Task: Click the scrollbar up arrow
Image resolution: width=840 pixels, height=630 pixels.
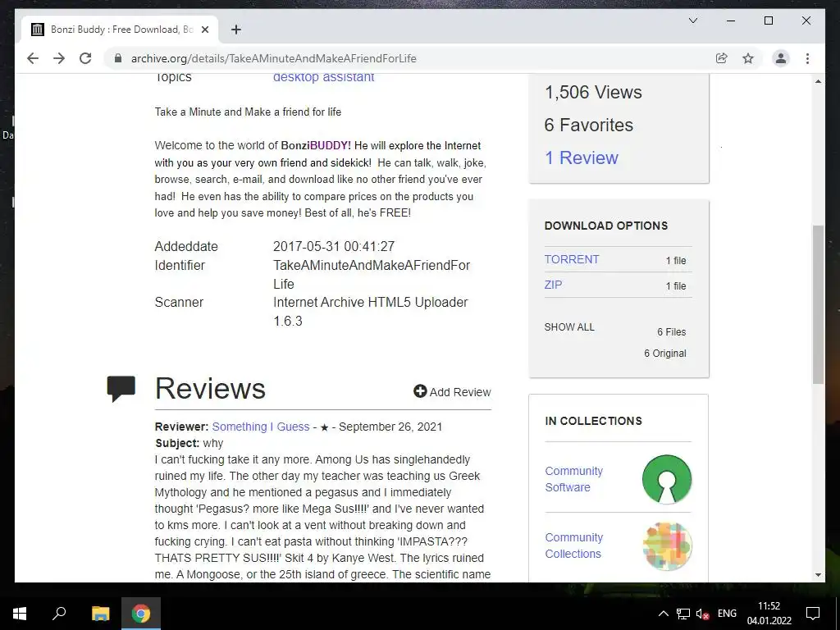Action: tap(818, 81)
